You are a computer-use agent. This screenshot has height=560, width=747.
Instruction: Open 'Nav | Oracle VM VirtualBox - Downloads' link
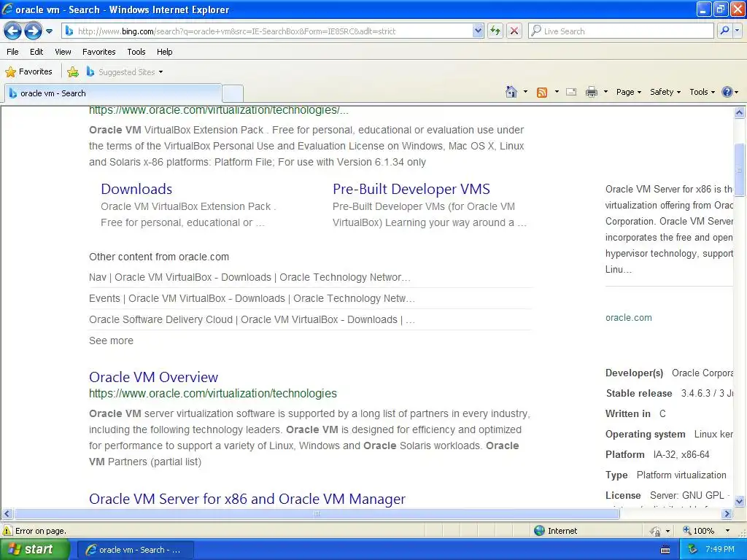coord(249,277)
